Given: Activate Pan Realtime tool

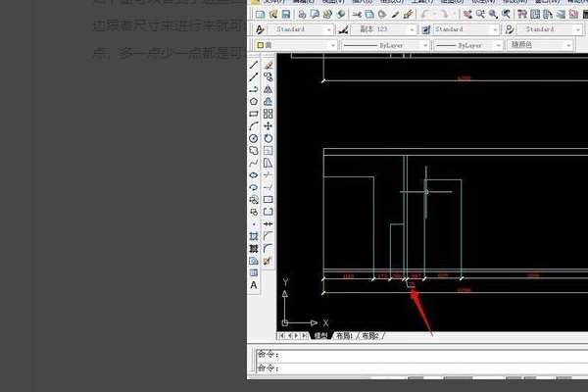Looking at the screenshot, I should pyautogui.click(x=467, y=15).
